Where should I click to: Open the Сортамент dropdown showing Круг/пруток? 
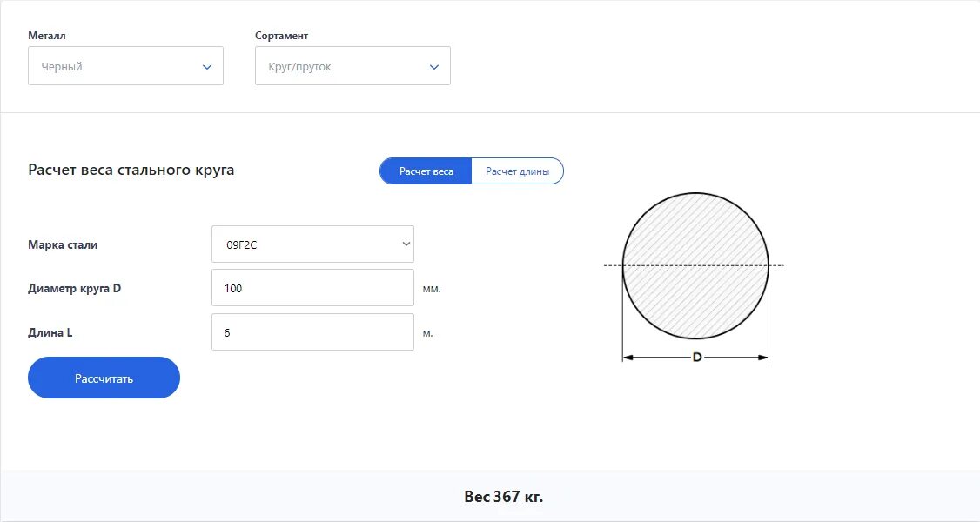(352, 66)
